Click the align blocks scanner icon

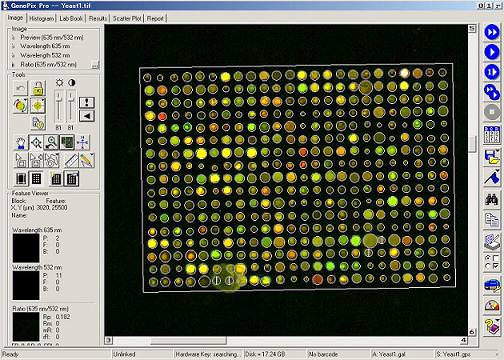(x=492, y=242)
